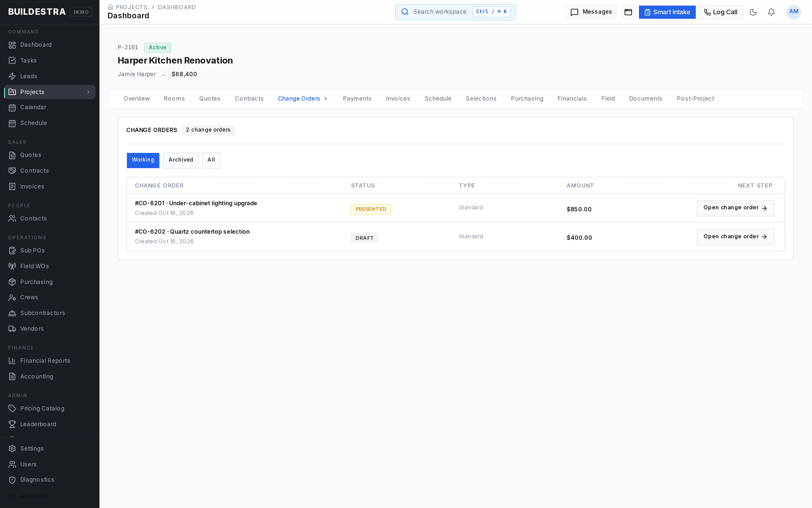This screenshot has height=508, width=812.
Task: Switch to the Post-Project tab
Action: (695, 99)
